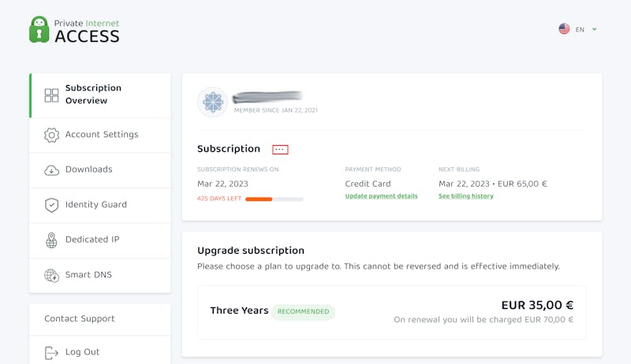The height and width of the screenshot is (364, 631).
Task: Go to Account Settings
Action: pos(100,135)
